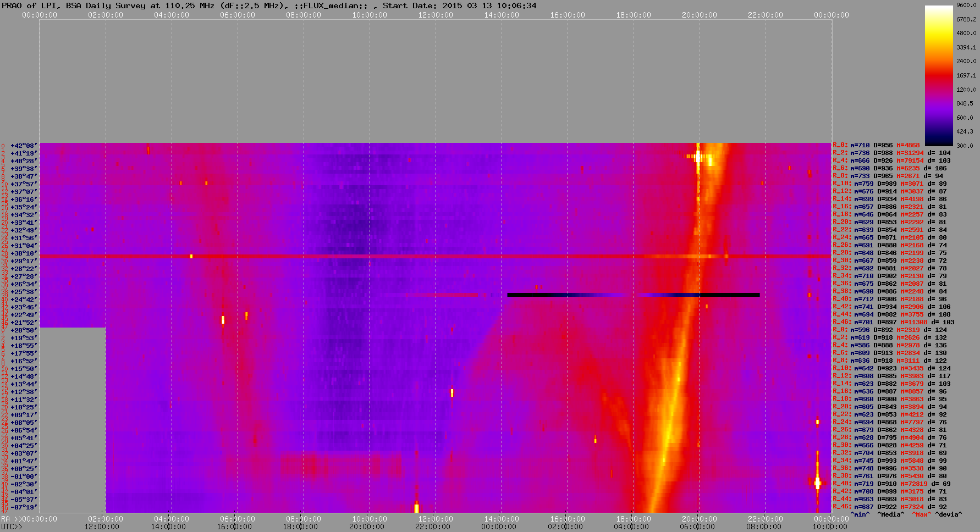This screenshot has height=532, width=980.
Task: Select the 9600.0 value on the color scale
Action: (x=966, y=5)
